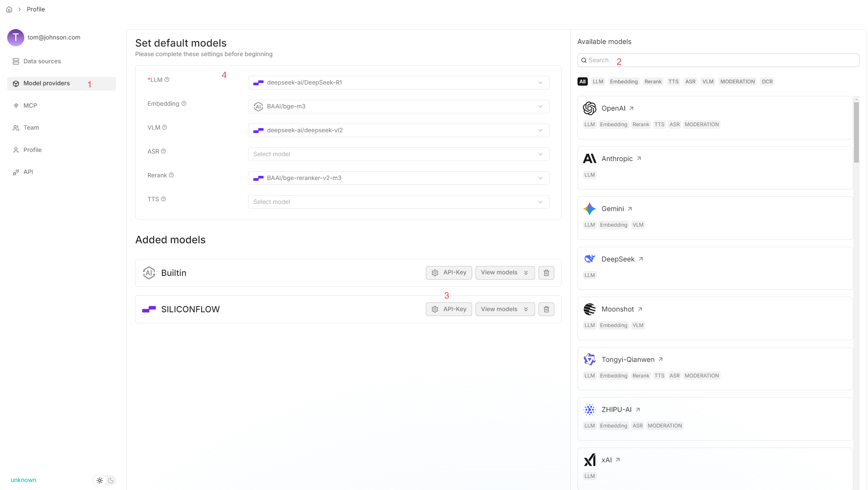
Task: Click the user avatar T icon
Action: 16,38
